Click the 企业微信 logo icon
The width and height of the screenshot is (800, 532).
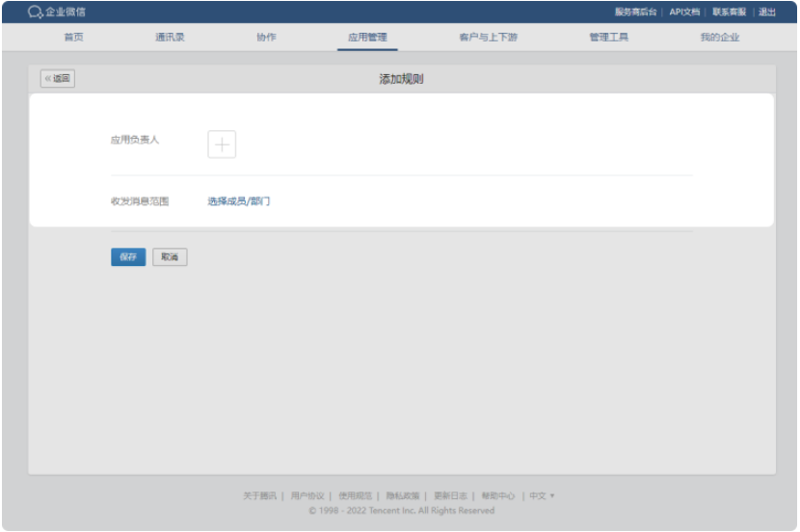[x=35, y=12]
